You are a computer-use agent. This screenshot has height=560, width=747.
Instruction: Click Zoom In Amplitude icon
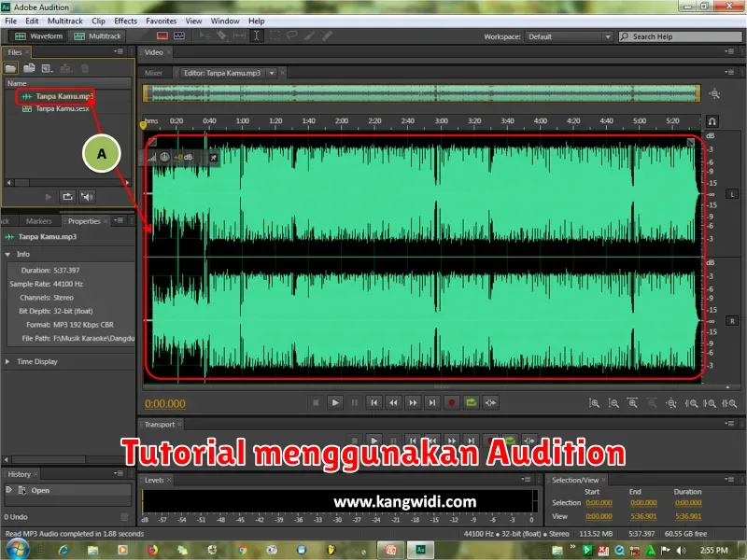(x=594, y=403)
